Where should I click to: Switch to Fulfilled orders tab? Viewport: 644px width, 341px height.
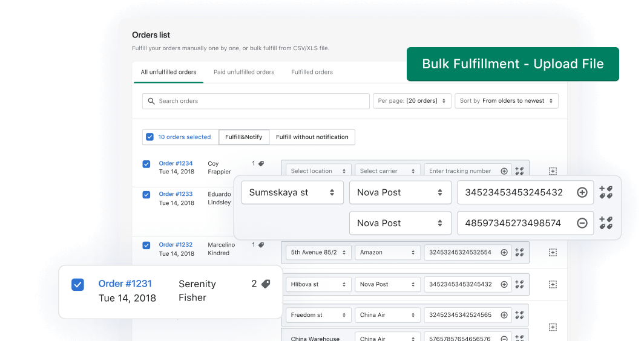312,72
